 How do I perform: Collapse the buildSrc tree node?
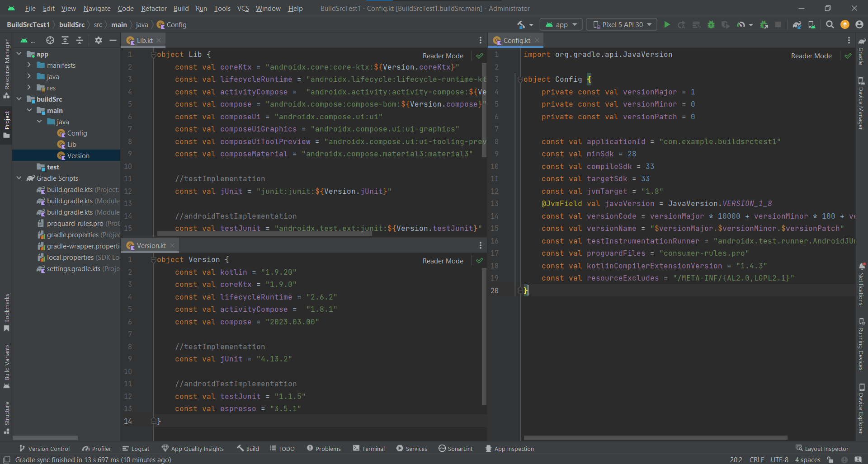point(19,99)
